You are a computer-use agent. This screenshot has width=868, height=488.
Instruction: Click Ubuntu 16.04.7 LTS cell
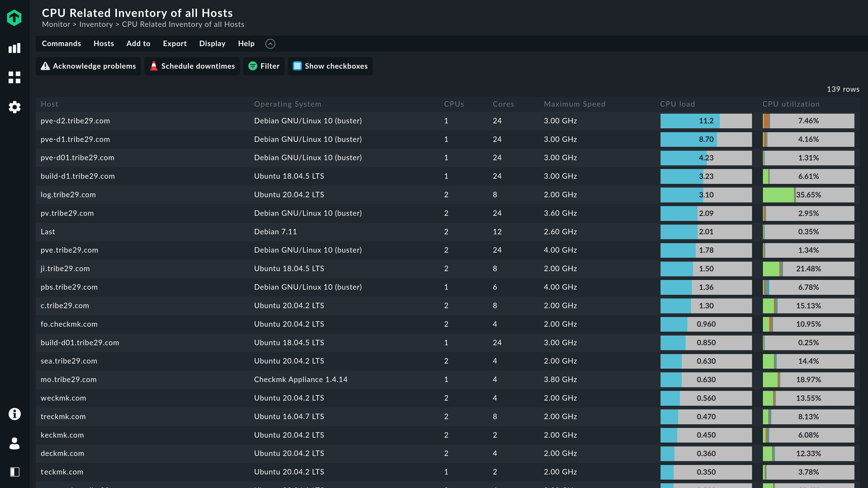(x=289, y=417)
